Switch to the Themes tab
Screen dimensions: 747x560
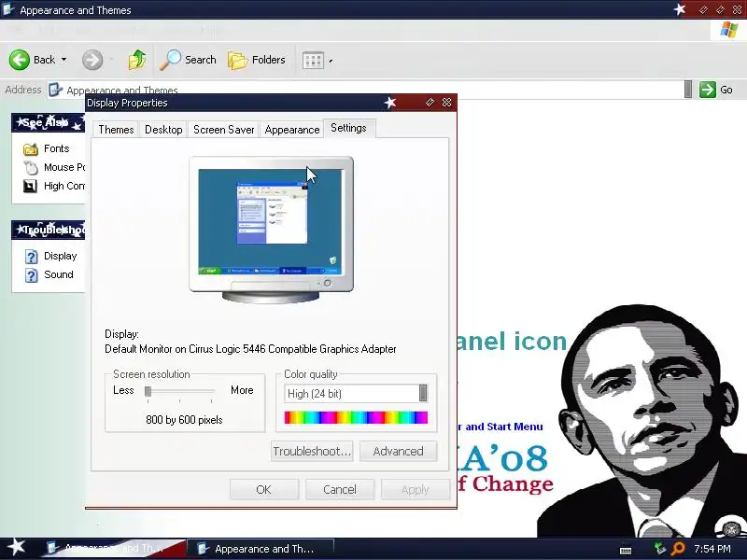pyautogui.click(x=116, y=130)
